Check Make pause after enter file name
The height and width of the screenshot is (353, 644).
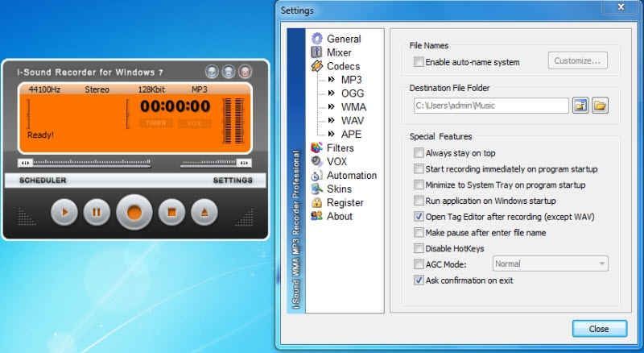419,232
